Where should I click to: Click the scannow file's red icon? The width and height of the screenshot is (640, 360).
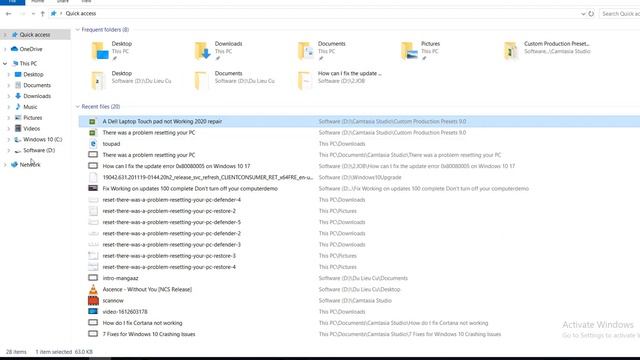[x=93, y=300]
